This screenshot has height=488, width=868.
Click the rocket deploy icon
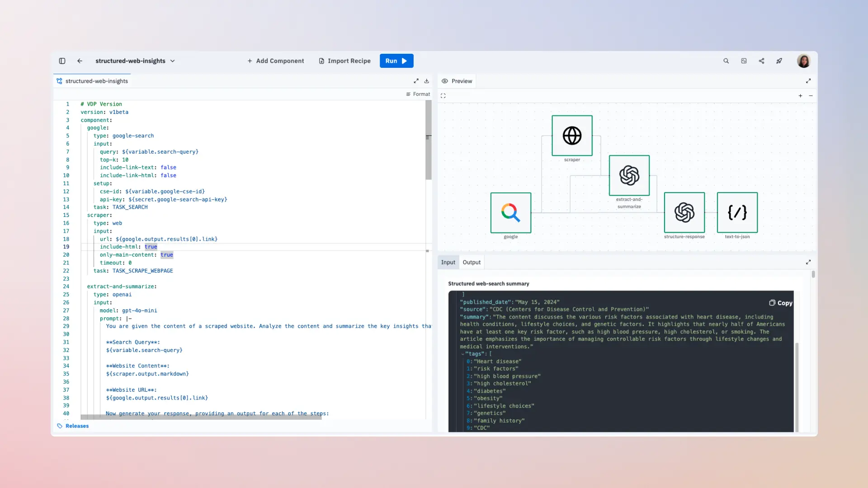[779, 61]
